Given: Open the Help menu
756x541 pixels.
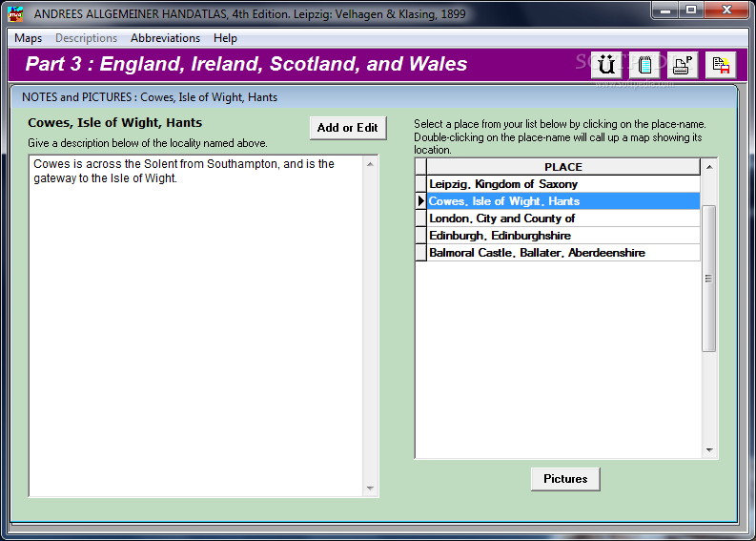Looking at the screenshot, I should click(x=225, y=38).
